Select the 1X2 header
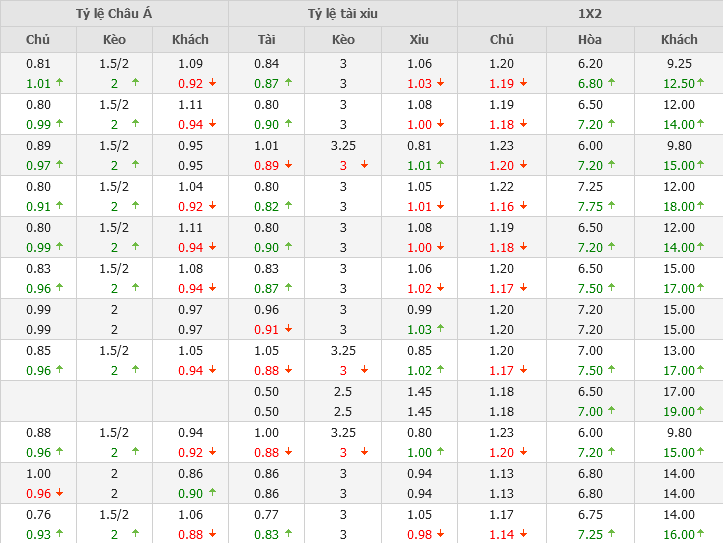Screen dimensions: 723x543 590,13
